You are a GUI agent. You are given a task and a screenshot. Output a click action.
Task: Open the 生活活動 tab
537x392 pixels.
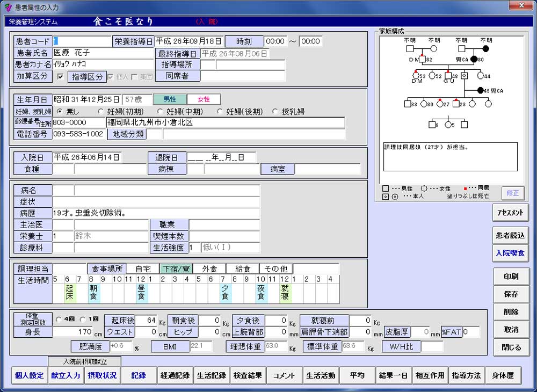click(x=321, y=375)
